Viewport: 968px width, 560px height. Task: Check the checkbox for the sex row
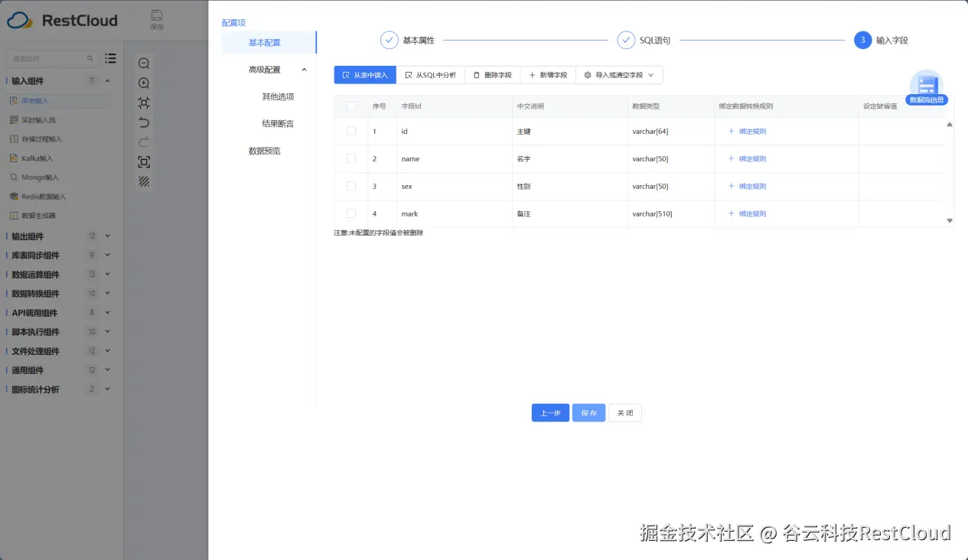pos(351,186)
